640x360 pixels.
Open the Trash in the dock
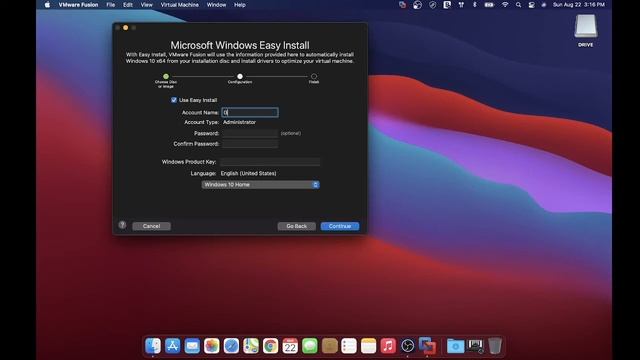495,346
